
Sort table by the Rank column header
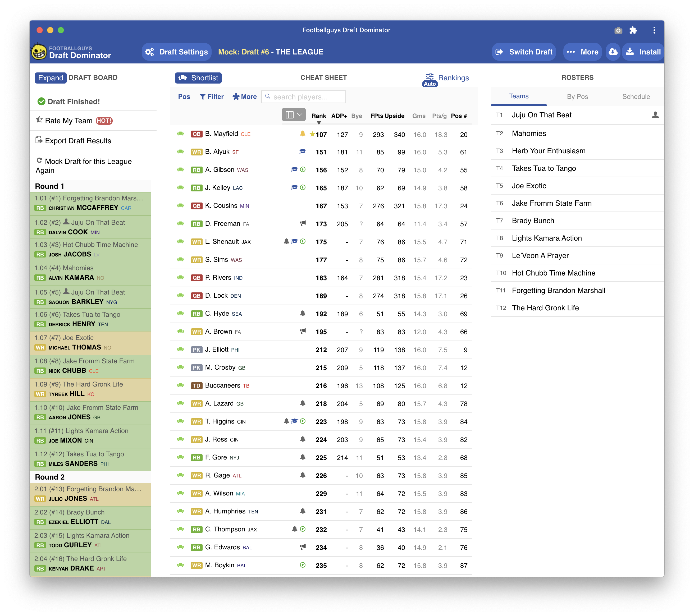318,116
